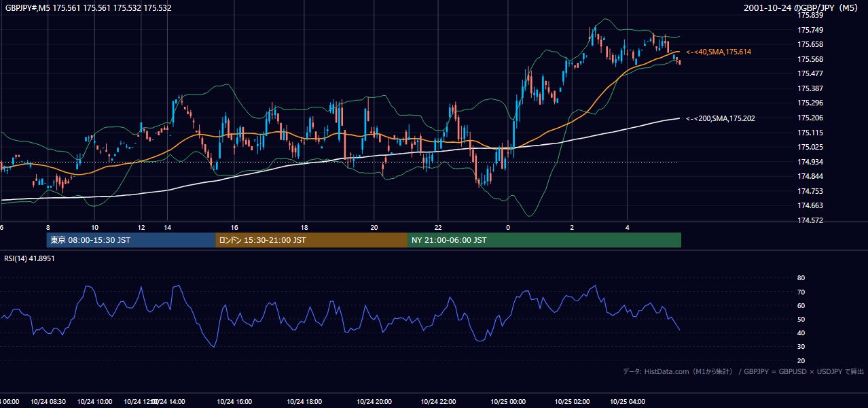Click the HistData.com data source note
This screenshot has height=408, width=868.
point(744,371)
